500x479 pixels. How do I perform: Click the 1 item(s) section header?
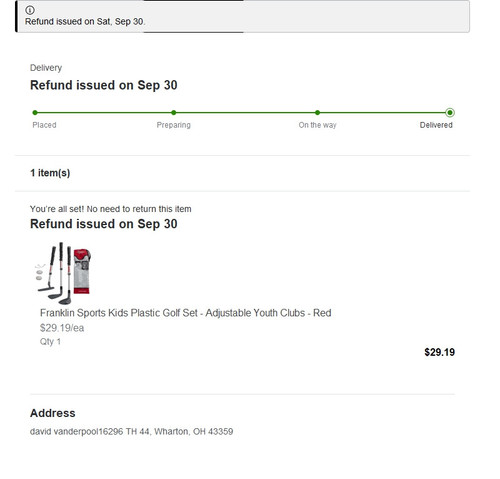(50, 173)
